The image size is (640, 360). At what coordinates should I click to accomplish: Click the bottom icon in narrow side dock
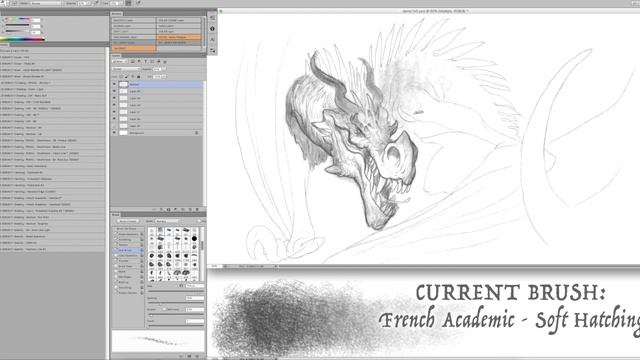tap(212, 50)
